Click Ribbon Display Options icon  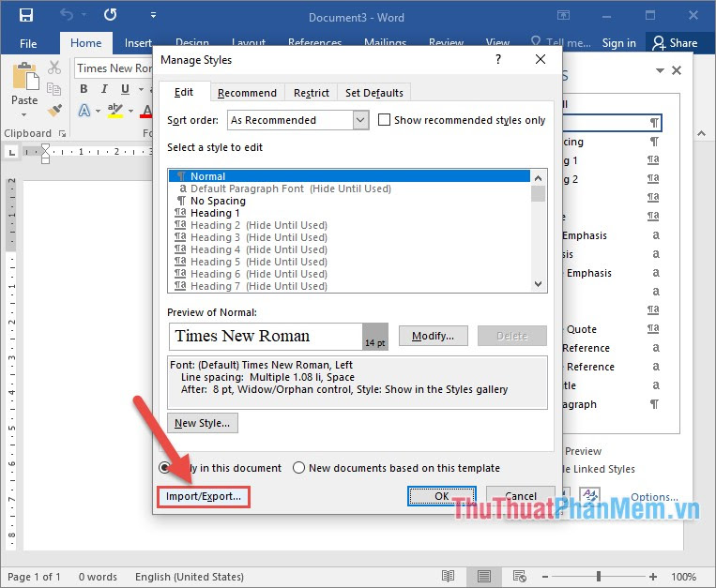(x=563, y=16)
